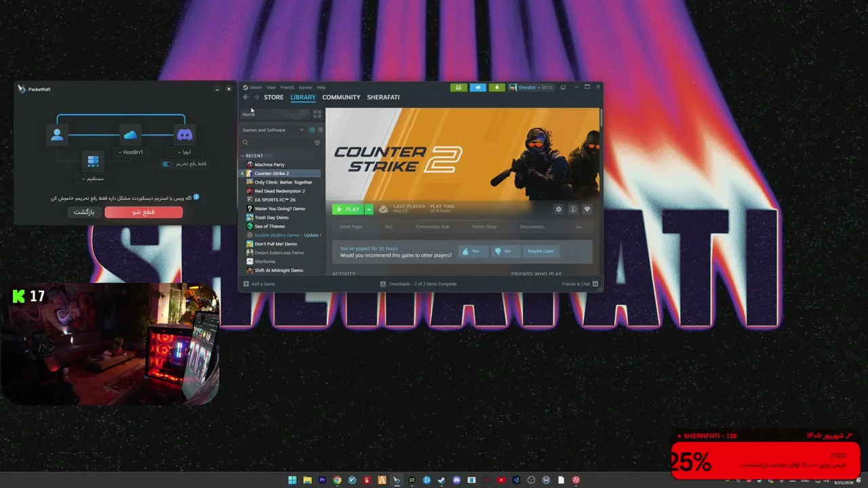Switch library to grid collections view
This screenshot has width=868, height=488.
click(x=317, y=114)
